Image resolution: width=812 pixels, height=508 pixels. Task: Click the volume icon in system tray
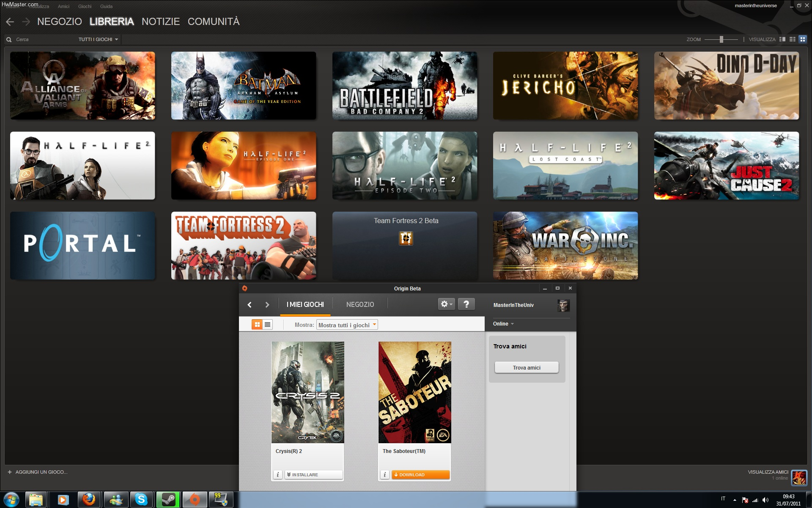click(765, 500)
